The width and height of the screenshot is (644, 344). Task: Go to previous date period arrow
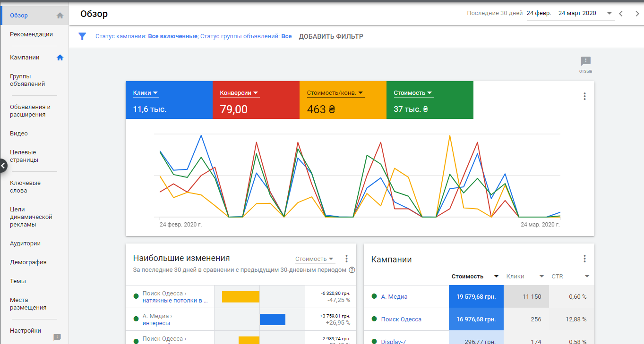point(621,14)
